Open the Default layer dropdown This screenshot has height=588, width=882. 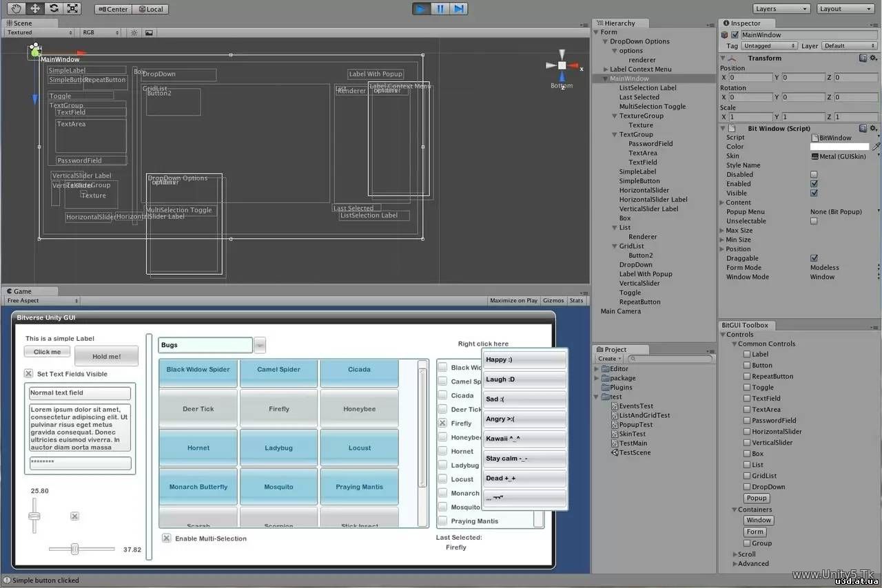click(849, 46)
